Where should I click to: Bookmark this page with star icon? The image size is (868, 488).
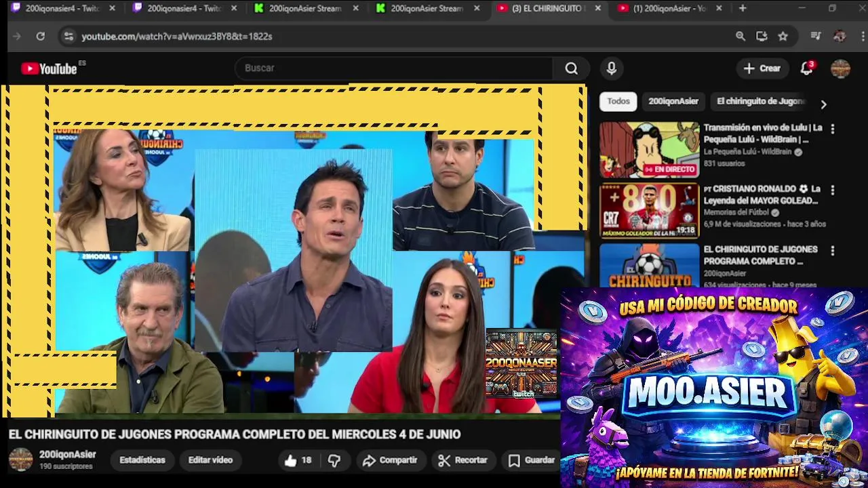783,36
